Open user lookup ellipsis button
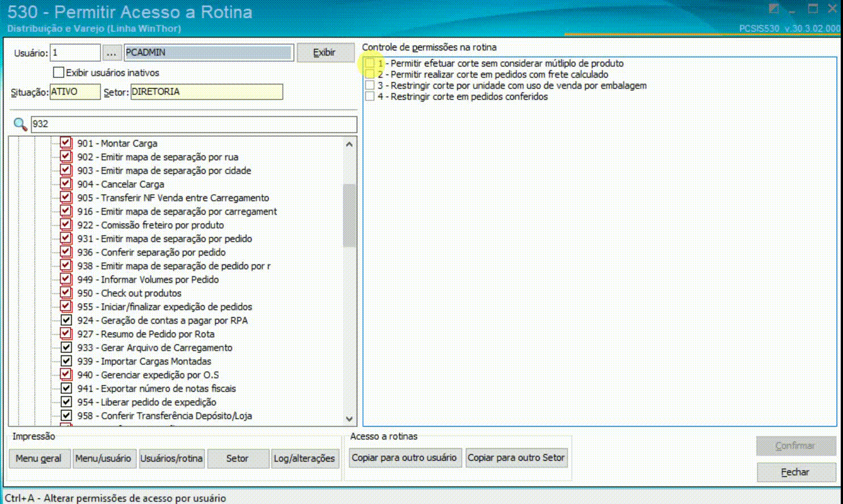This screenshot has width=843, height=504. [111, 53]
